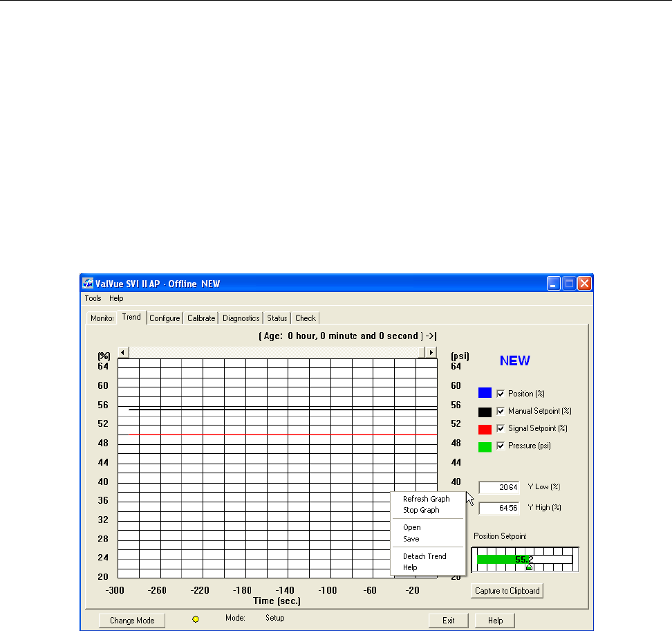Click the left arrow on the graph scrollbar

point(123,353)
